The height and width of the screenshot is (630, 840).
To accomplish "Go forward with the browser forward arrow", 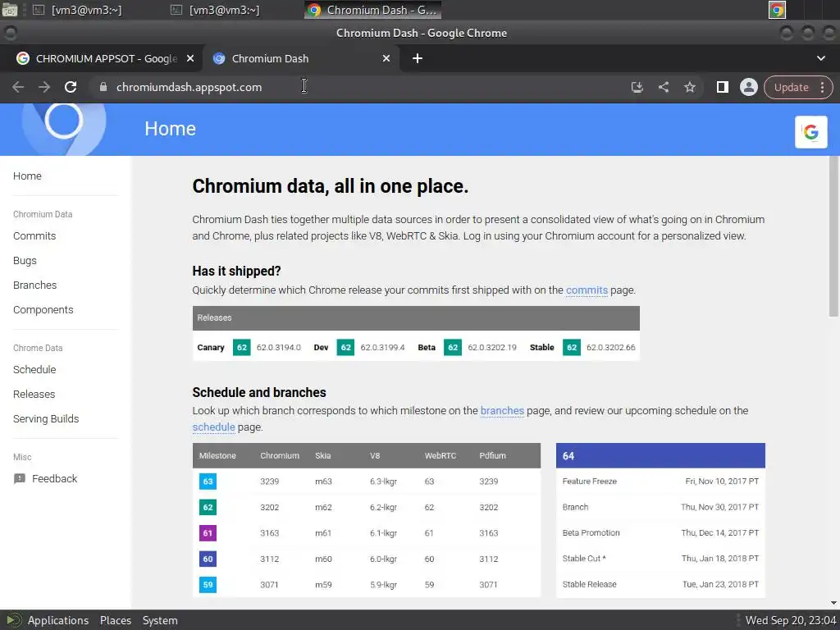I will click(x=44, y=87).
